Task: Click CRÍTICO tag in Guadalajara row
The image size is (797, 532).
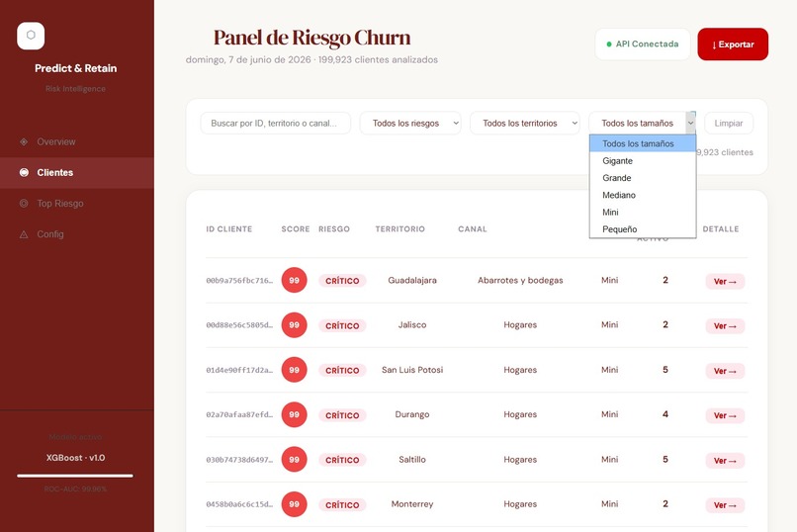Action: tap(342, 281)
